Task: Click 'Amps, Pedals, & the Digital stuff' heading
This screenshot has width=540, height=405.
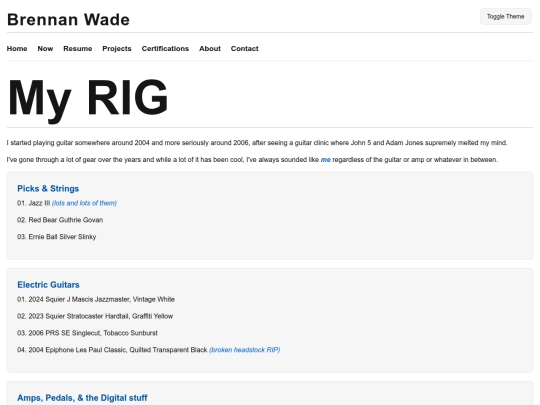Action: click(82, 398)
